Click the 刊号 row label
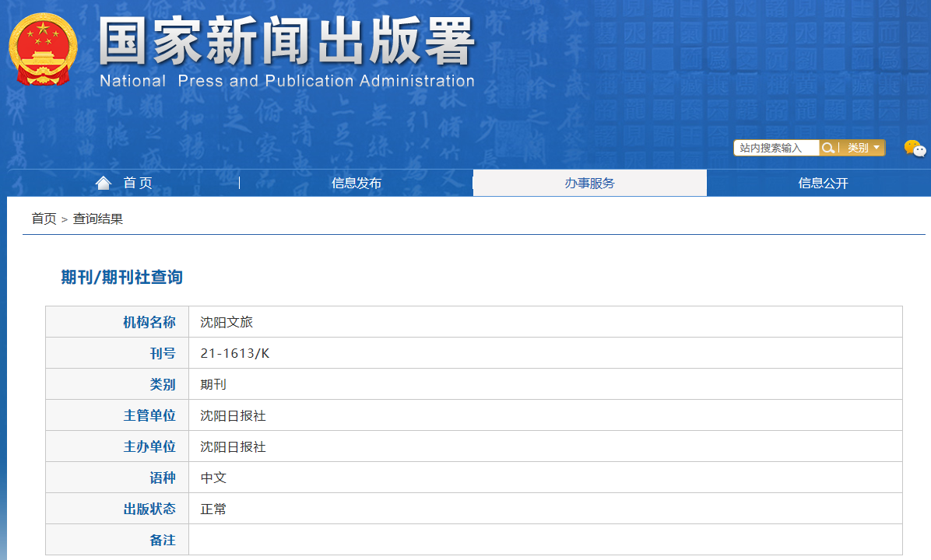 click(163, 354)
